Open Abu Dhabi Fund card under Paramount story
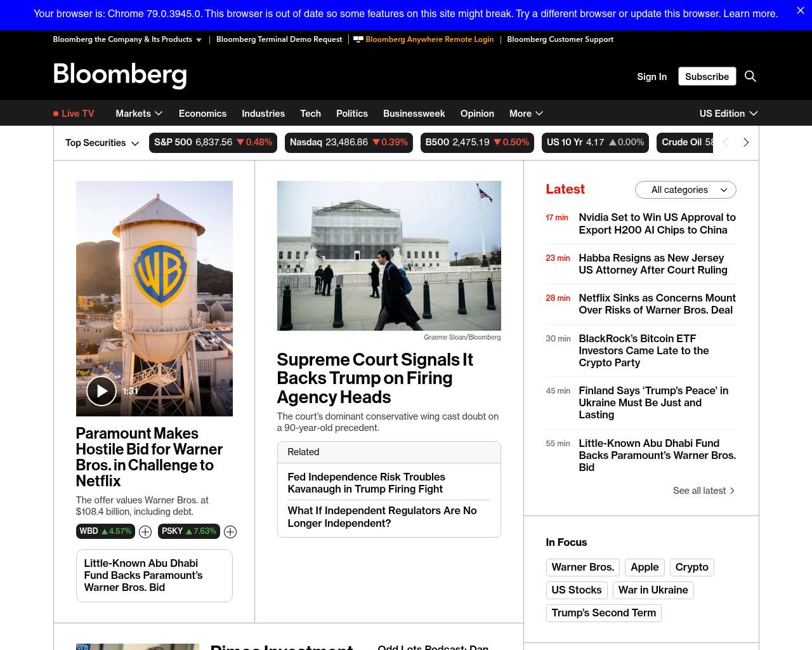Image resolution: width=812 pixels, height=650 pixels. 154,576
